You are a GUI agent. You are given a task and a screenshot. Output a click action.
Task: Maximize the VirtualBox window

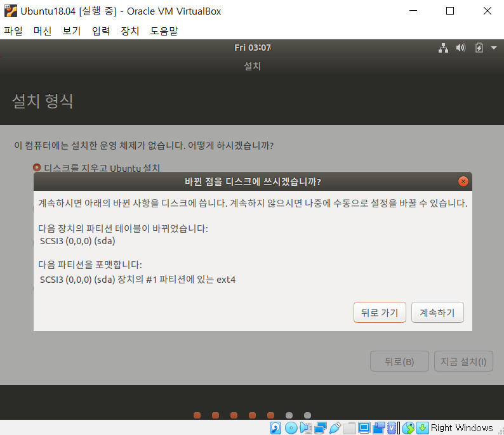click(x=450, y=11)
